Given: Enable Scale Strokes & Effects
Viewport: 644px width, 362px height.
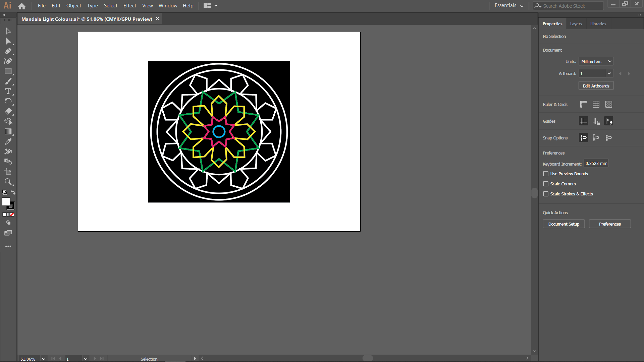Looking at the screenshot, I should (546, 194).
